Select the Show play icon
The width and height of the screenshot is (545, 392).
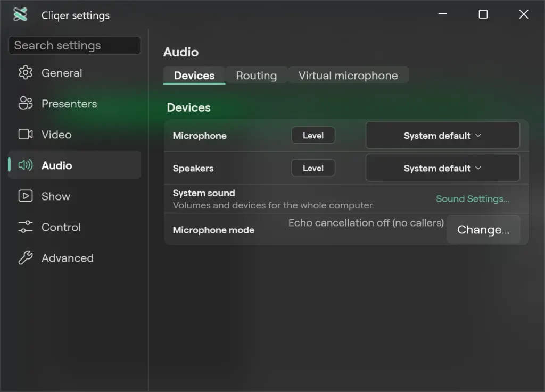tap(26, 196)
